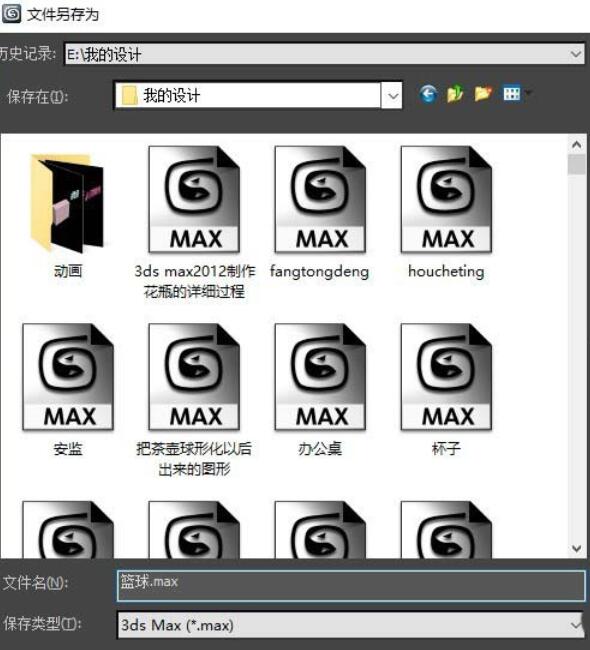Image resolution: width=590 pixels, height=650 pixels.
Task: Open the view menu icon
Action: [516, 94]
